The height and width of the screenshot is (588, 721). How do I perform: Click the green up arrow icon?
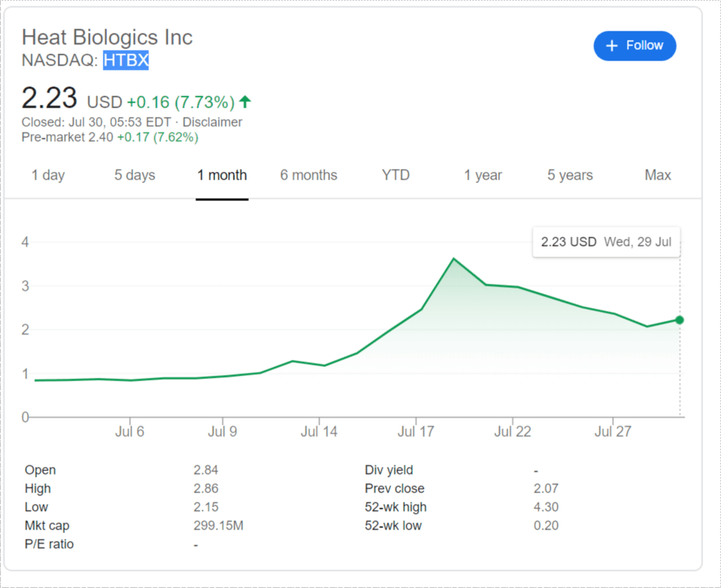(245, 101)
